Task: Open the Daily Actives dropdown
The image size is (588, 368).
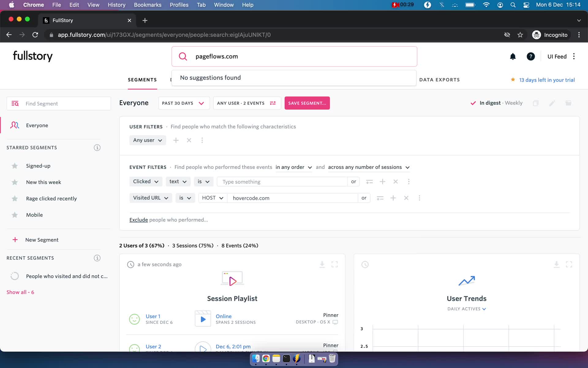Action: click(466, 309)
